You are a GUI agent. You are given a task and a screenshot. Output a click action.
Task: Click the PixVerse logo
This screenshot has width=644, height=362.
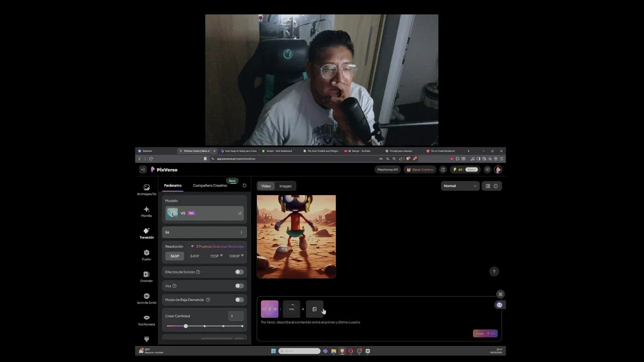164,169
